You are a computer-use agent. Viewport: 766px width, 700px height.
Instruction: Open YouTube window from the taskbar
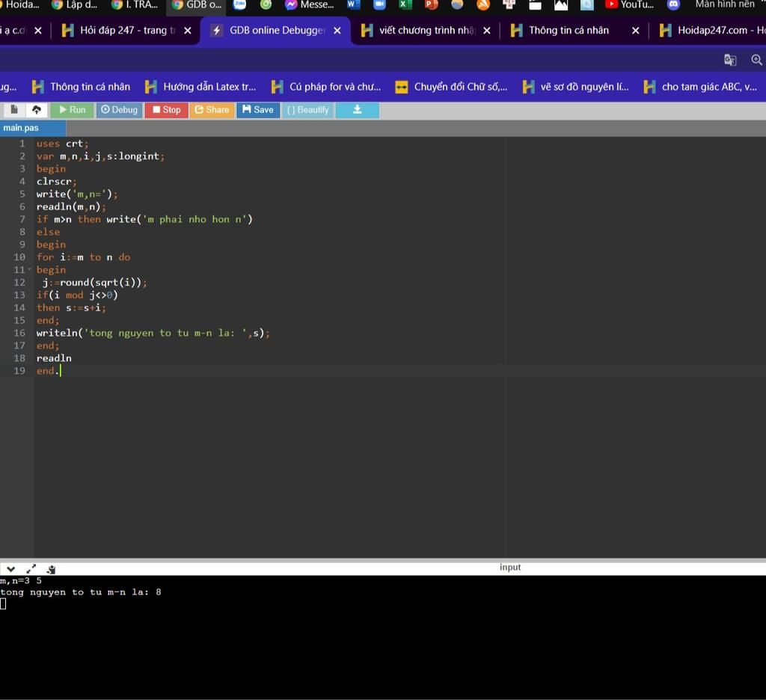tap(630, 4)
